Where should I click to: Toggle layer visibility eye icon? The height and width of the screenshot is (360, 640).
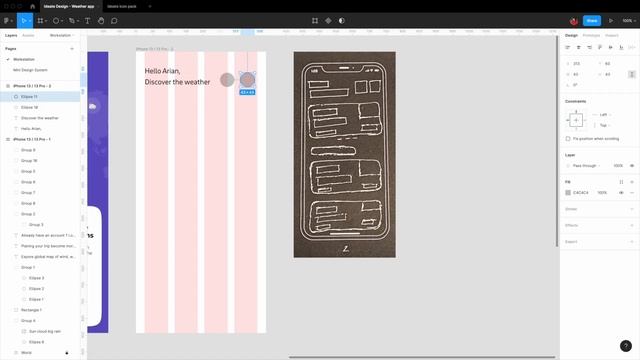point(631,166)
